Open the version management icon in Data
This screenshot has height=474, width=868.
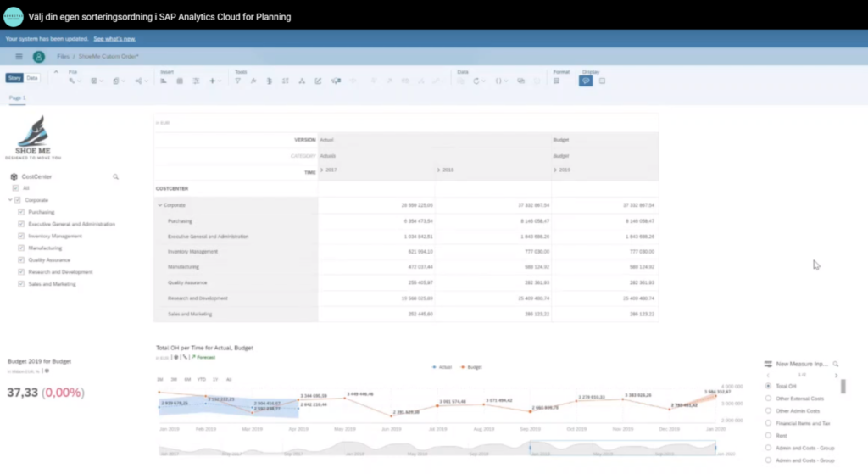click(521, 81)
